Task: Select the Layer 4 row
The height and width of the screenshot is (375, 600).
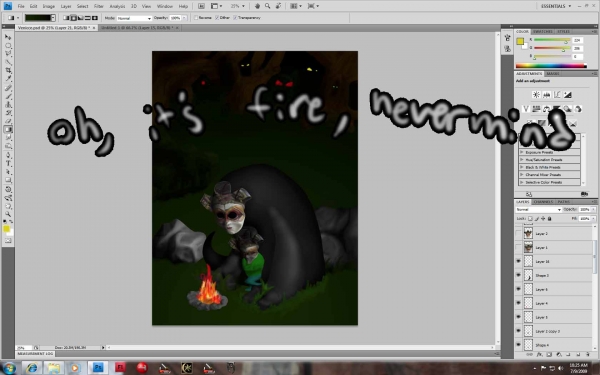Action: click(x=555, y=303)
